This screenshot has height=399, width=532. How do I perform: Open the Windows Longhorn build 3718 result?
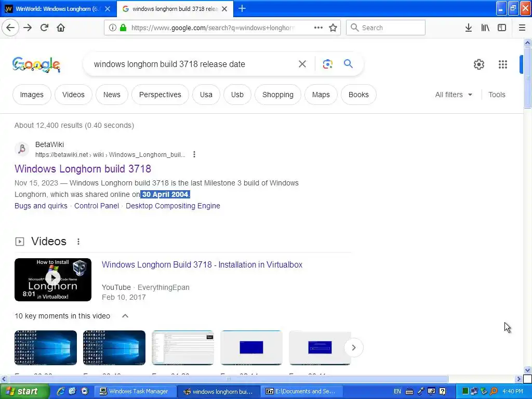(83, 169)
